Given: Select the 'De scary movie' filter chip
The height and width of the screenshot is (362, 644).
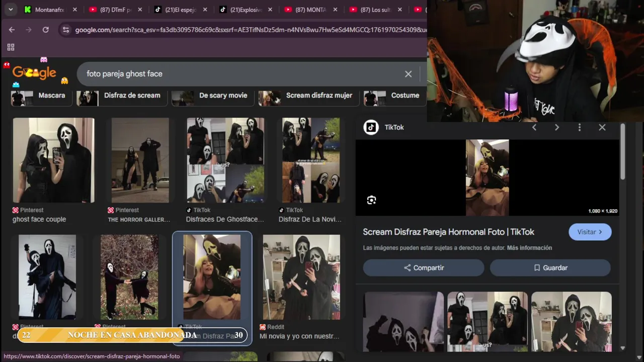Looking at the screenshot, I should point(212,96).
